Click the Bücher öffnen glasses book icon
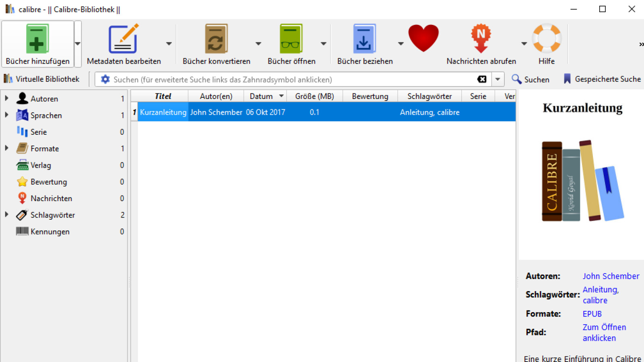This screenshot has width=644, height=362. pyautogui.click(x=291, y=39)
